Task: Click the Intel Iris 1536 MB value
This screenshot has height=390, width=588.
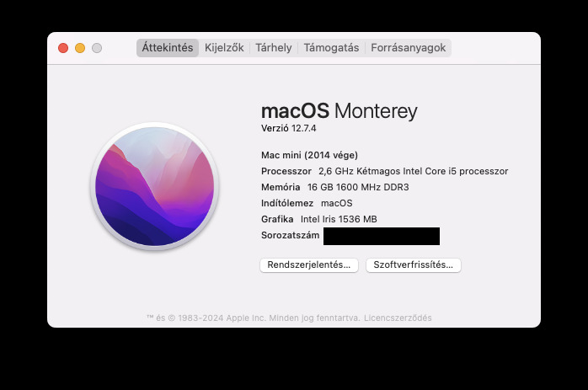Action: 339,219
